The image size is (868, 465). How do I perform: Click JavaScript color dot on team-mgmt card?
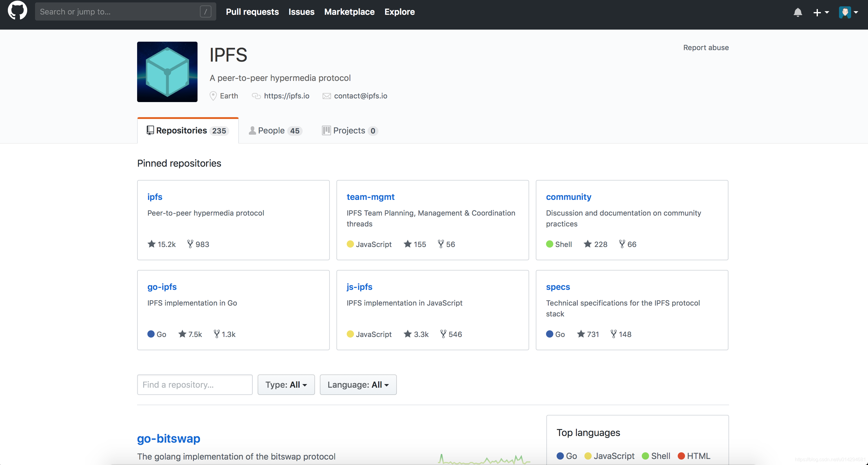350,244
